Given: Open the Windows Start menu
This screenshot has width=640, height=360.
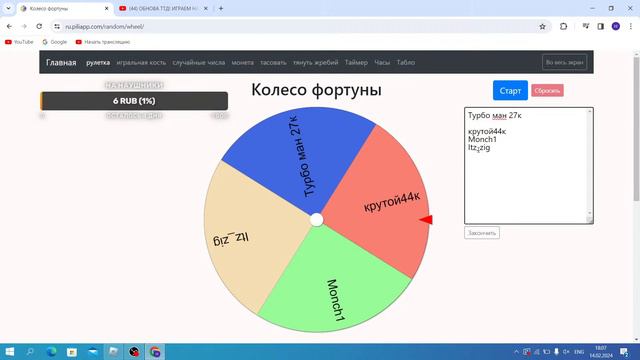Looking at the screenshot, I should coord(10,351).
